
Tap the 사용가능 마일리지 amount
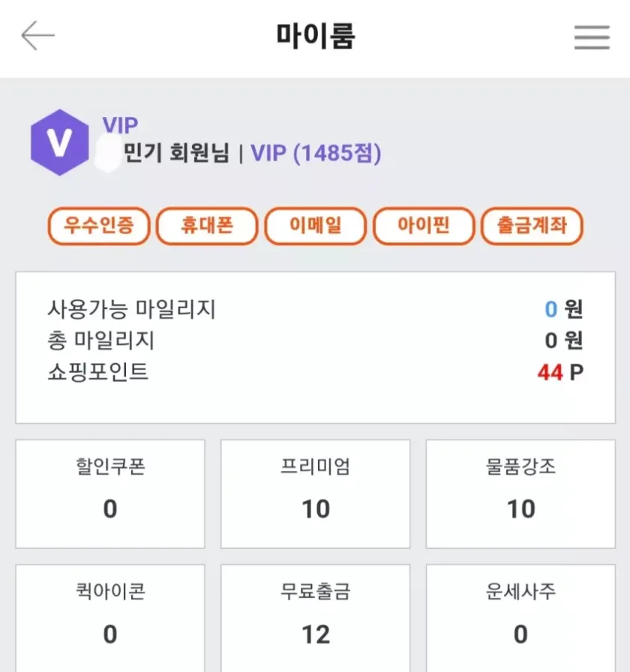pyautogui.click(x=562, y=308)
